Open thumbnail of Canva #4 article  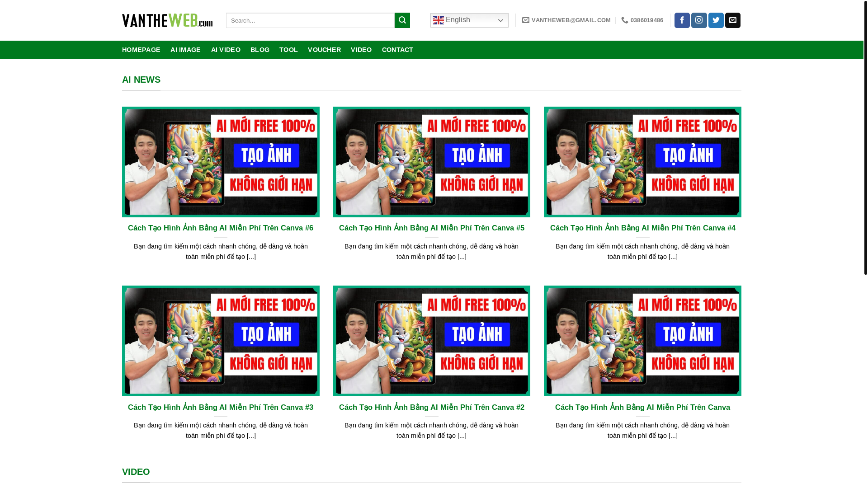(x=642, y=162)
